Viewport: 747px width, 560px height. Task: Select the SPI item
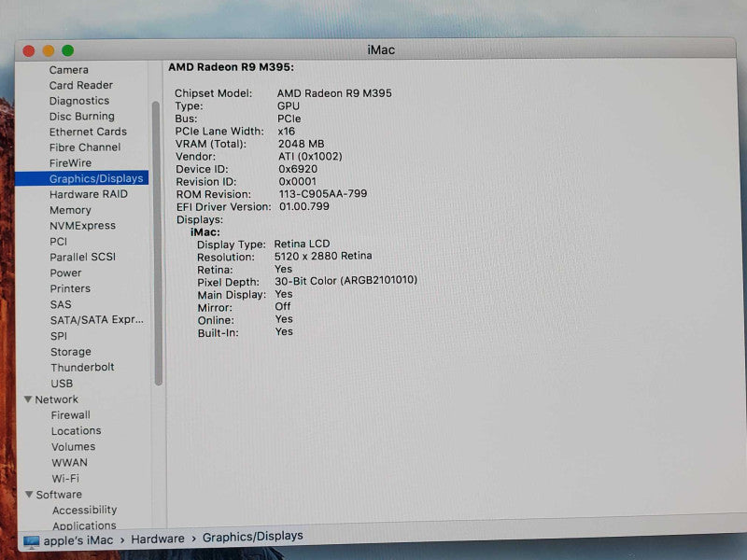point(59,336)
